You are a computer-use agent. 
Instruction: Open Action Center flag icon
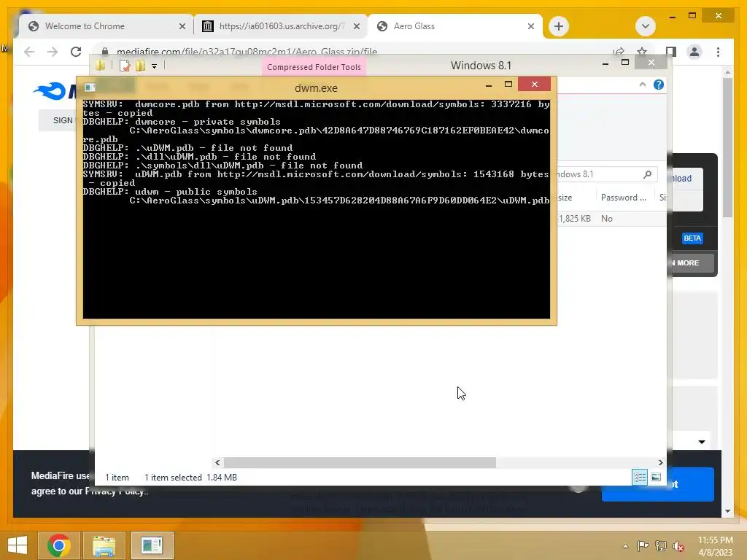[x=643, y=545]
